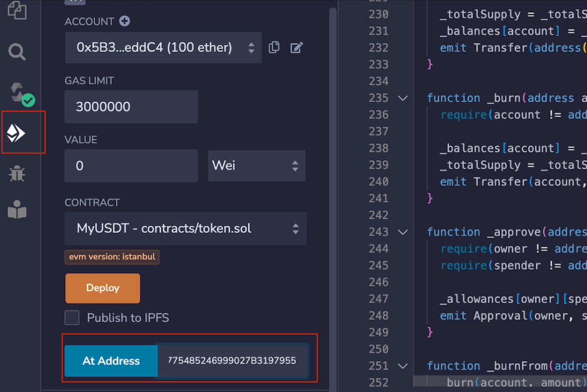The height and width of the screenshot is (392, 587).
Task: Enable the Publish to IPFS checkbox
Action: click(x=72, y=318)
